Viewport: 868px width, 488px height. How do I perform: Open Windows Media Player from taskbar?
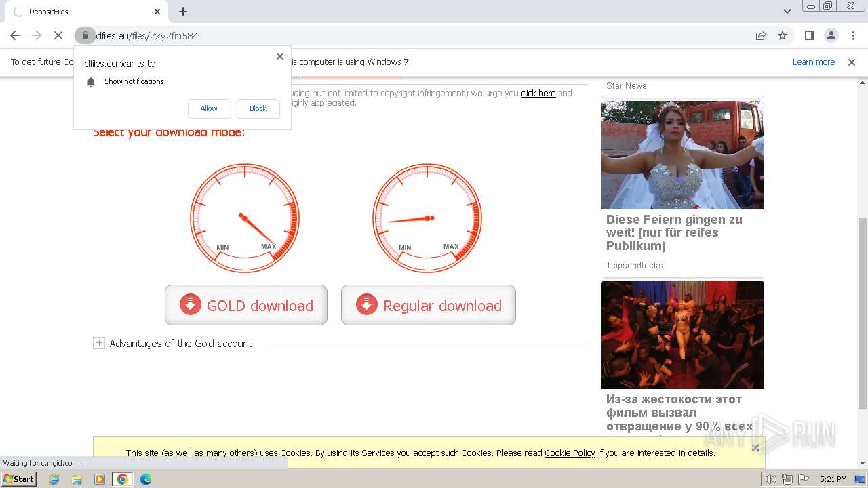pyautogui.click(x=100, y=479)
